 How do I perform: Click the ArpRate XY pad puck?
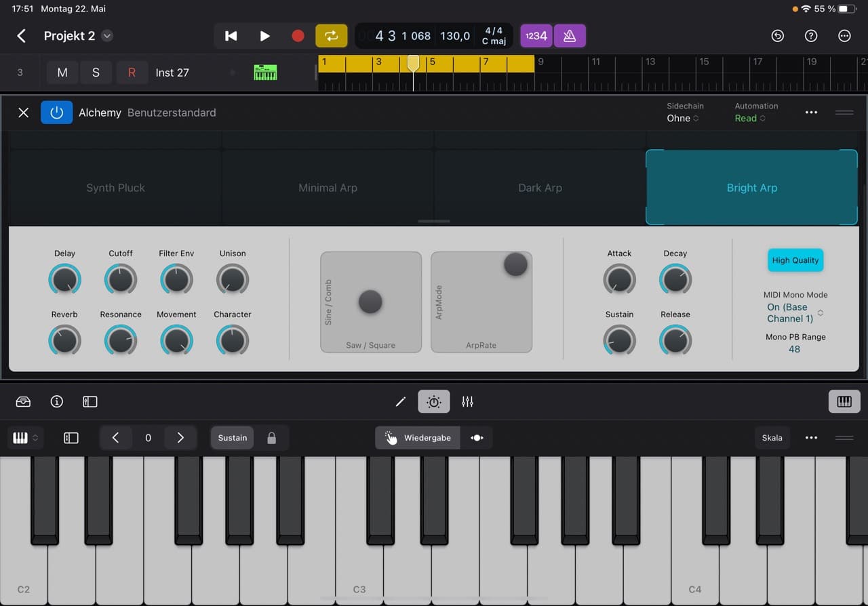pyautogui.click(x=515, y=264)
